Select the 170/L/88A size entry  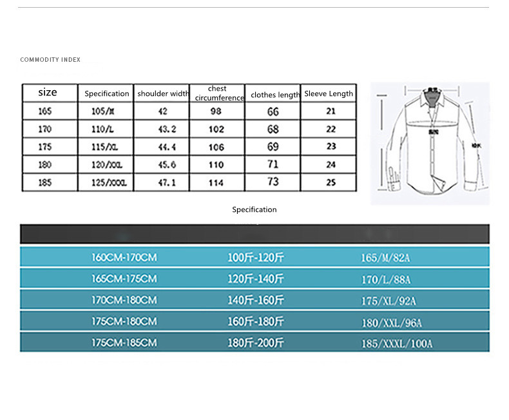(385, 280)
